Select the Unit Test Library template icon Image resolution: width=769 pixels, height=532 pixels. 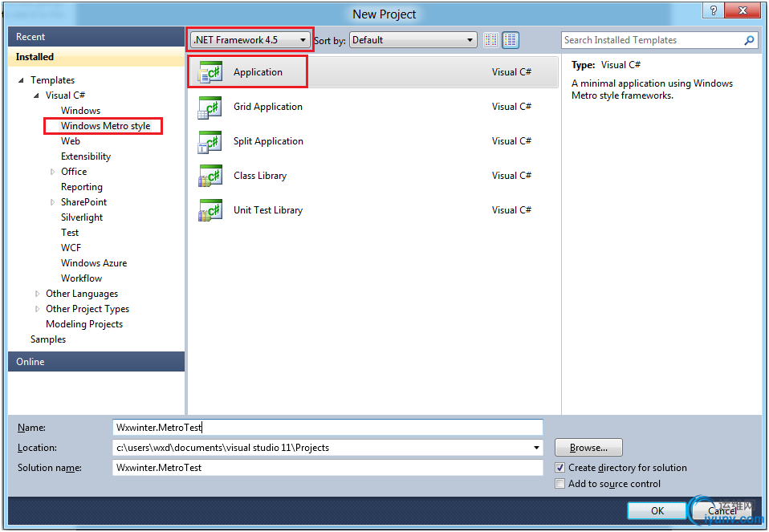coord(210,210)
